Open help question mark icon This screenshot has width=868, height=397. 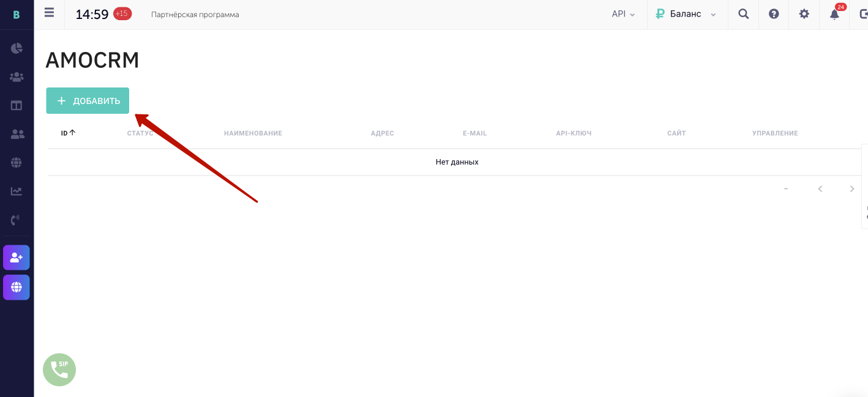pyautogui.click(x=774, y=14)
